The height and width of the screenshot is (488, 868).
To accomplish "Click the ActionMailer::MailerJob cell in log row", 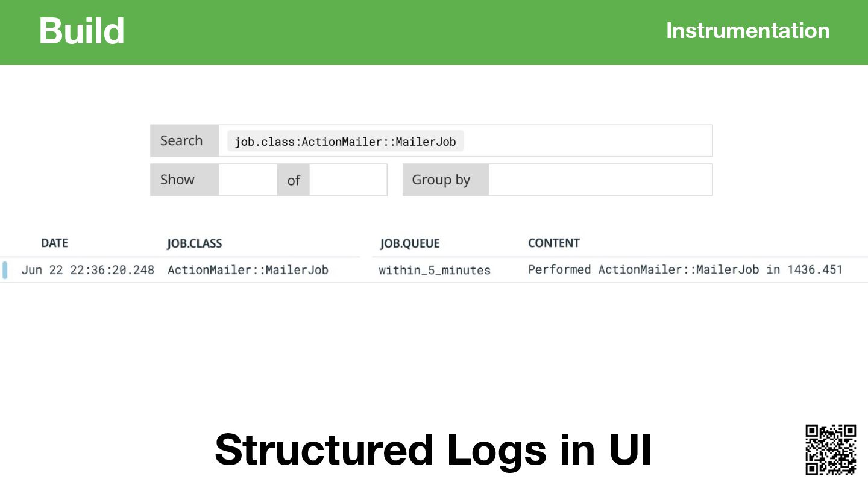I will click(x=248, y=270).
